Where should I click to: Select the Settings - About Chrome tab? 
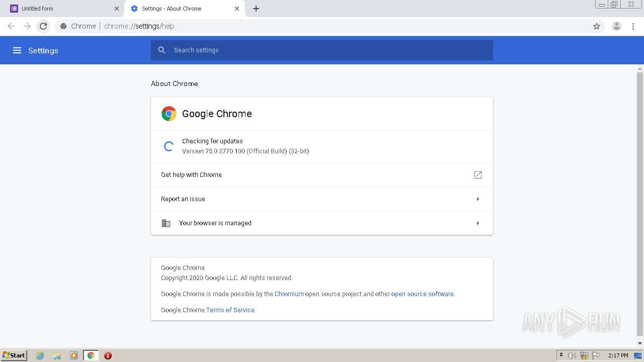pyautogui.click(x=184, y=9)
